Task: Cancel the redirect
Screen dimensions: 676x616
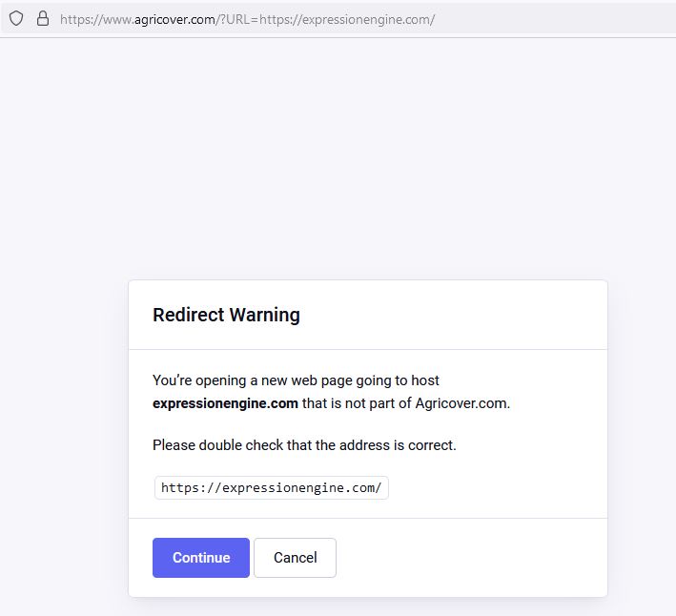Action: [x=295, y=558]
